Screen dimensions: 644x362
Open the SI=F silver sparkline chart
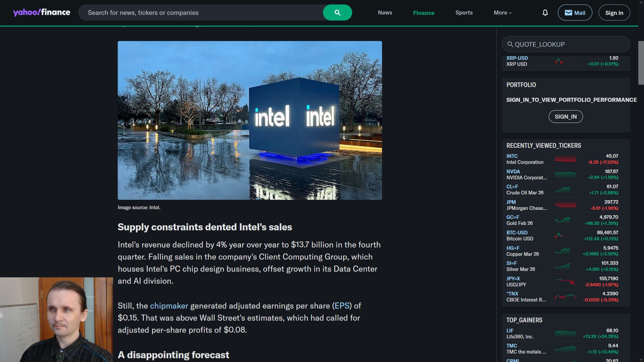[566, 266]
